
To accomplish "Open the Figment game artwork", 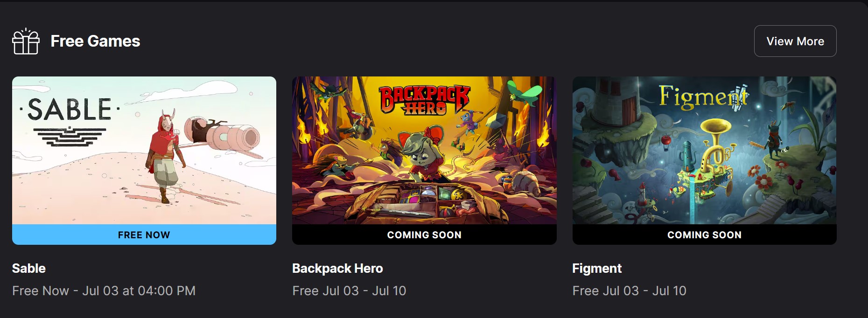I will [x=704, y=150].
